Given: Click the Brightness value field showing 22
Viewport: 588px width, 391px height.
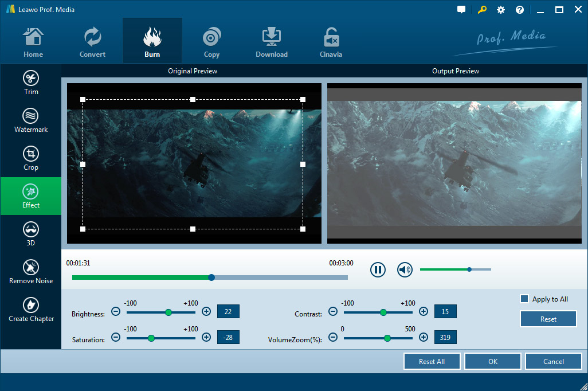Looking at the screenshot, I should point(228,311).
